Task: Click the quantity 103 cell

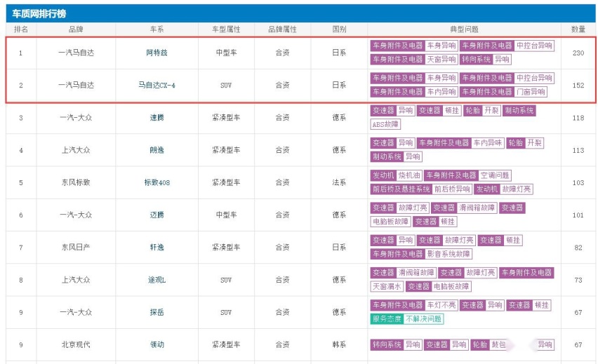Action: [x=578, y=182]
